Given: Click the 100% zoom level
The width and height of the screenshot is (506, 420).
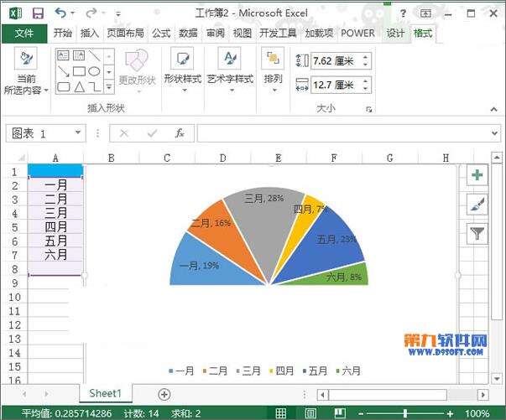Looking at the screenshot, I should (x=477, y=413).
